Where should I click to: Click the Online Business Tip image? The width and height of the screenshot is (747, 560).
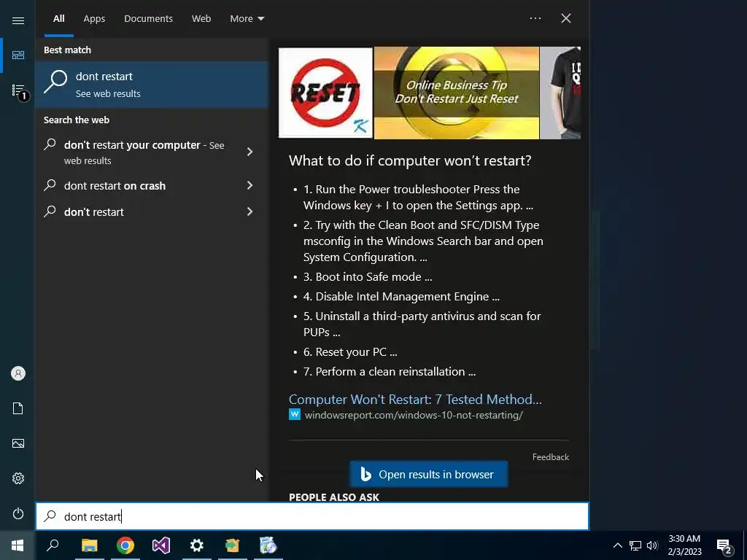point(457,93)
